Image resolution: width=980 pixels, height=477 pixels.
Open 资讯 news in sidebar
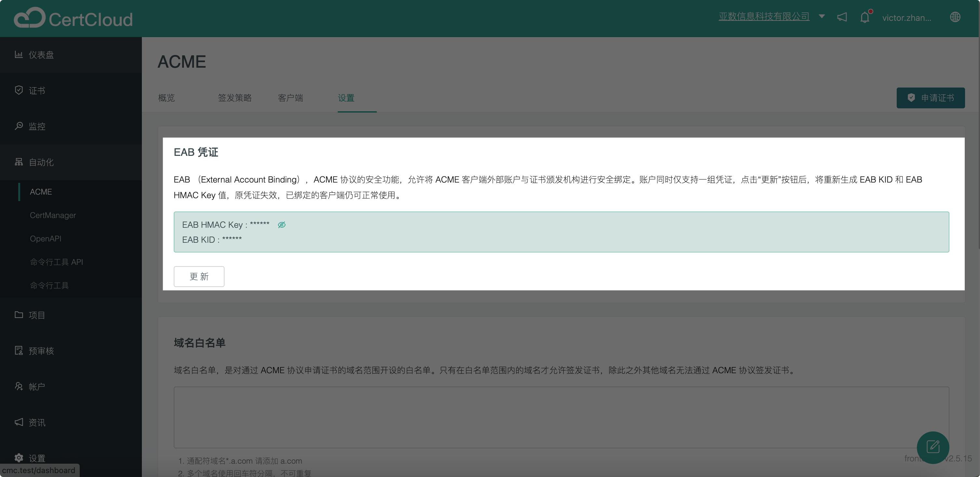(x=71, y=422)
